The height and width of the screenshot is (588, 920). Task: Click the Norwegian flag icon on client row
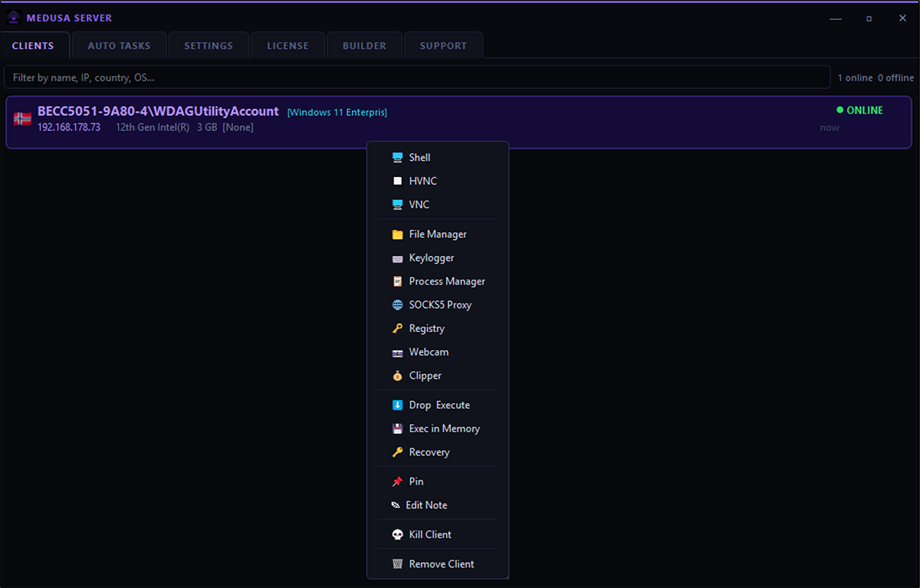[x=22, y=119]
